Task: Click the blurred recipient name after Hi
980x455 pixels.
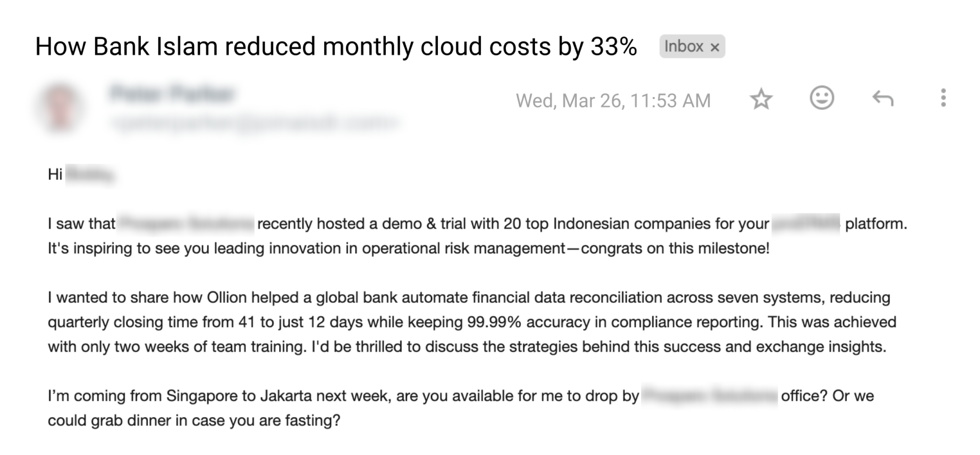Action: (x=90, y=175)
